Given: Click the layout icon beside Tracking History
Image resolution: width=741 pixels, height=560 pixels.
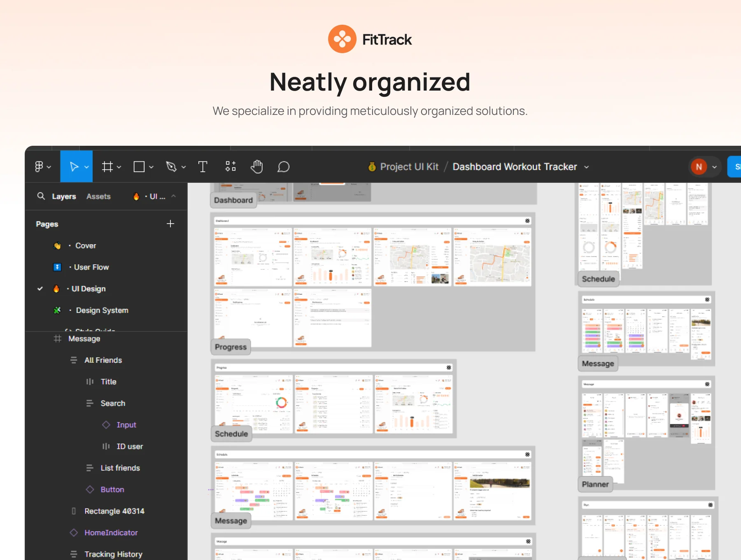Looking at the screenshot, I should tap(74, 554).
